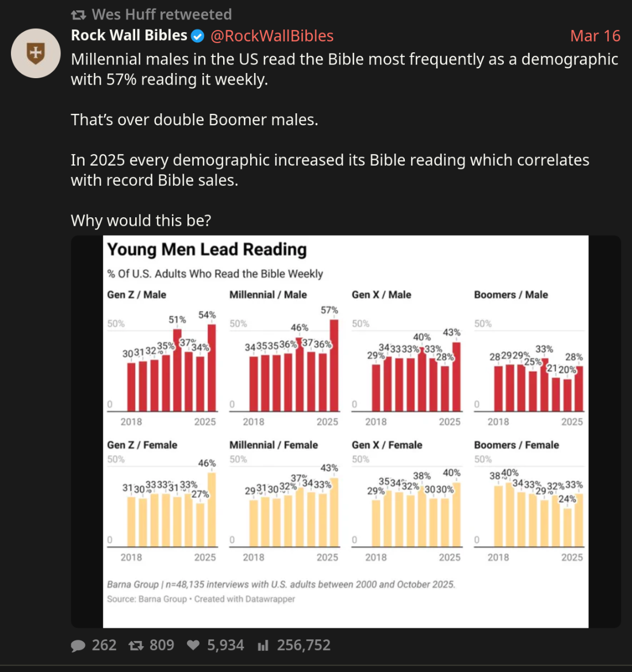The image size is (632, 672).
Task: Click the 5,934 likes count
Action: [225, 646]
